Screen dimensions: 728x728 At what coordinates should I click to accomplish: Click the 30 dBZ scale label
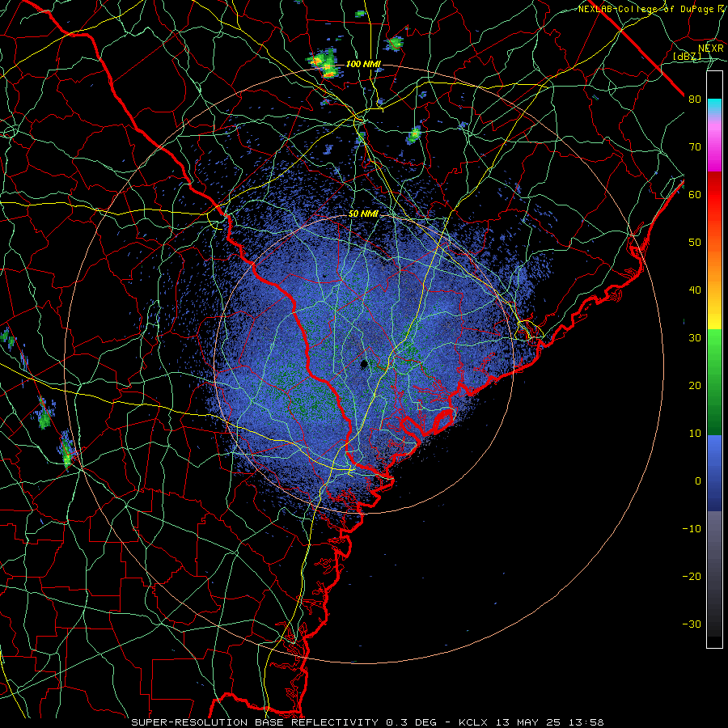[x=695, y=338]
